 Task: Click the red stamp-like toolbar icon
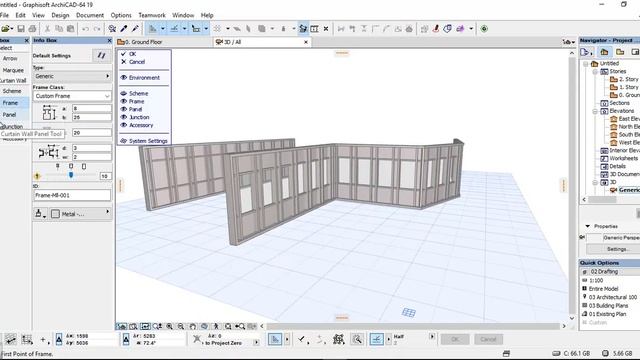pos(436,29)
